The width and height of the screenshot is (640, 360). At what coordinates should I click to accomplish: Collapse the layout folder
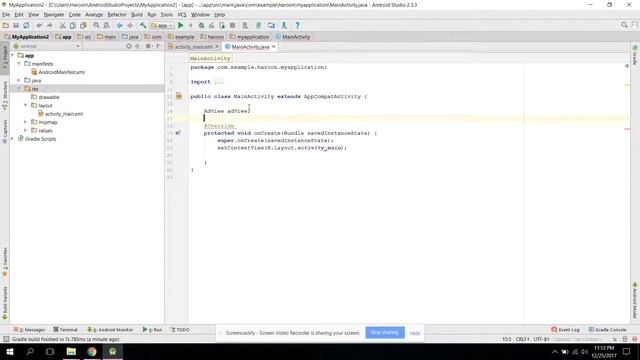point(25,105)
